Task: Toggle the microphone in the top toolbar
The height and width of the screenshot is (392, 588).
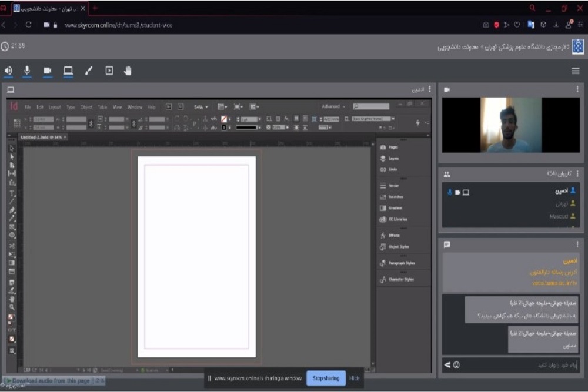Action: click(27, 71)
